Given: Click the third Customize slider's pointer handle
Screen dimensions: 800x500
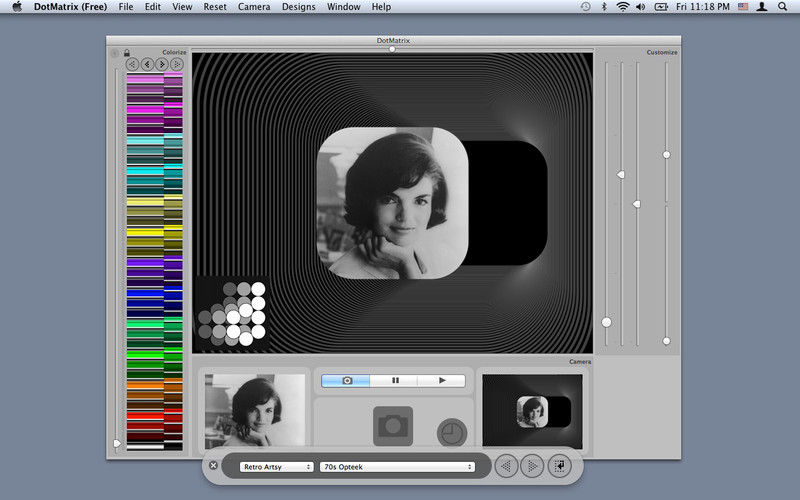Looking at the screenshot, I should click(636, 204).
